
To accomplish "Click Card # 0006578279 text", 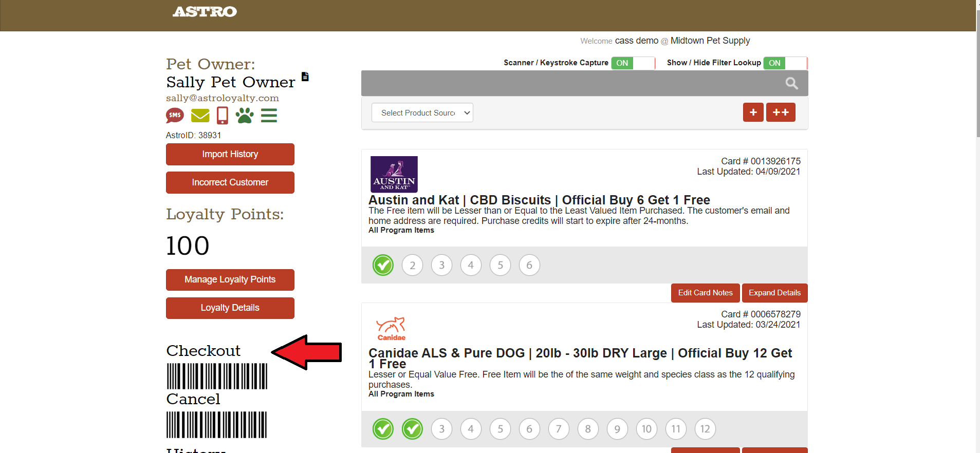I will [761, 314].
